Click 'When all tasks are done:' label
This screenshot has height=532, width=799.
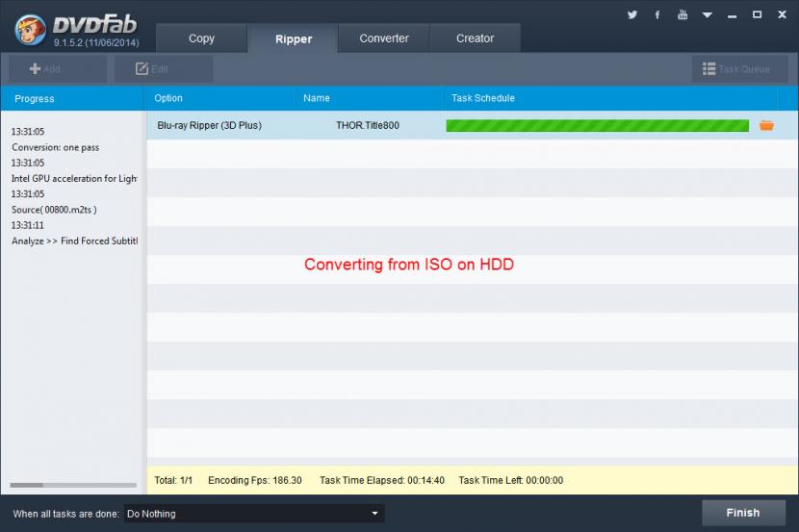coord(65,514)
